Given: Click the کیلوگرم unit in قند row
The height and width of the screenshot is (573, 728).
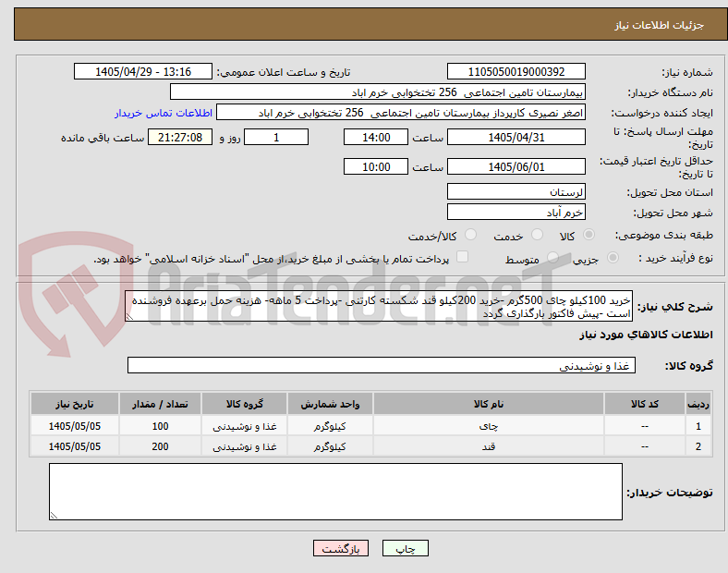Looking at the screenshot, I should point(330,446).
